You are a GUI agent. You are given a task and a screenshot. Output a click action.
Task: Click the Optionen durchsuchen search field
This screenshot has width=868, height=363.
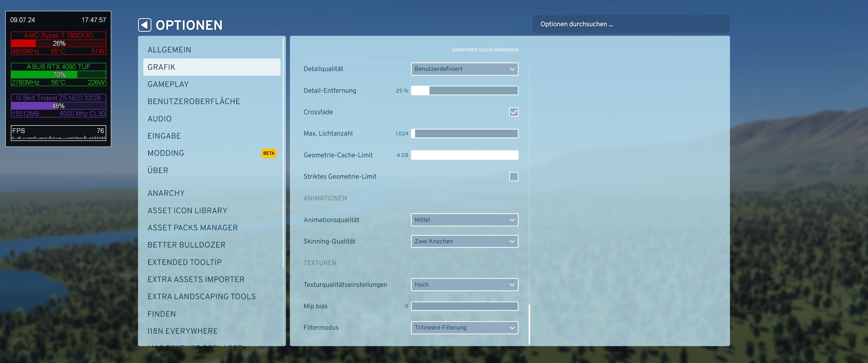point(630,24)
